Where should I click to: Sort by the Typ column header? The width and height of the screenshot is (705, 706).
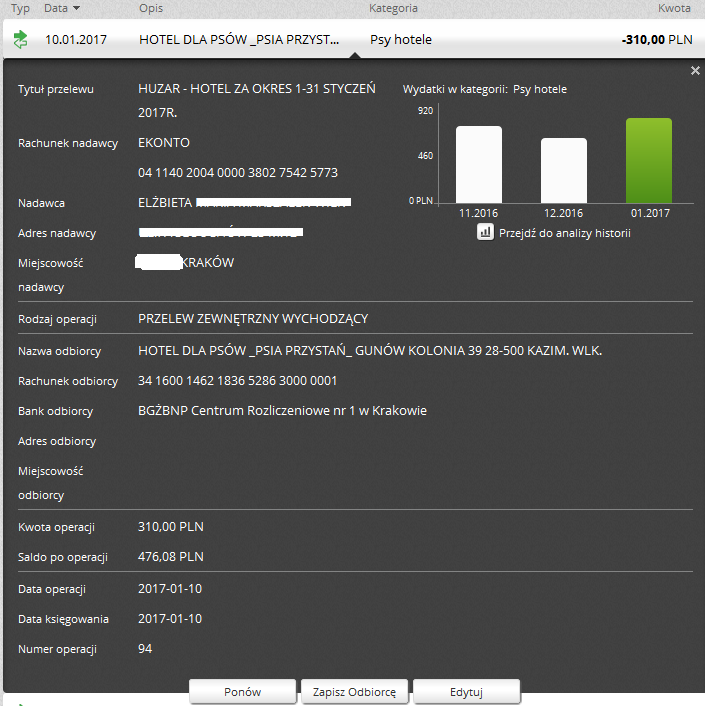20,8
